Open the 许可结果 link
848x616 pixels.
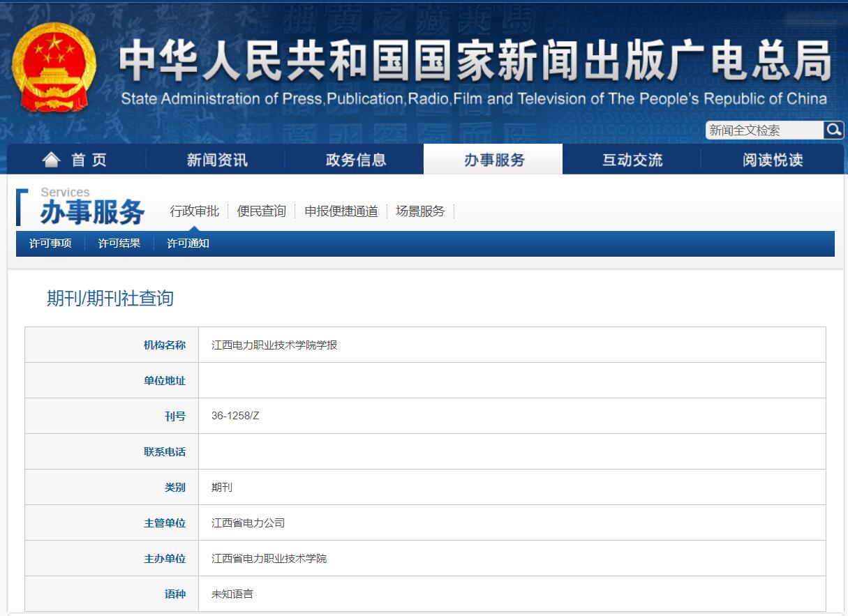[119, 243]
